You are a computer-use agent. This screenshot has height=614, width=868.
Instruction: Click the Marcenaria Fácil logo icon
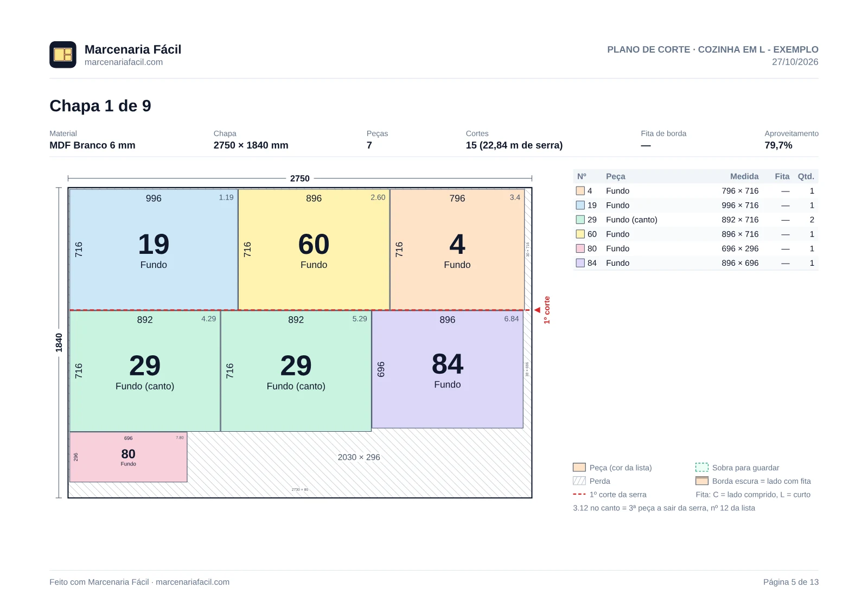tap(63, 55)
